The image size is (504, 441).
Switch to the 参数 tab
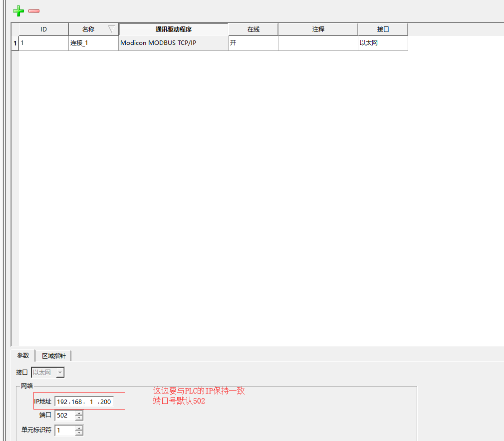click(x=23, y=356)
